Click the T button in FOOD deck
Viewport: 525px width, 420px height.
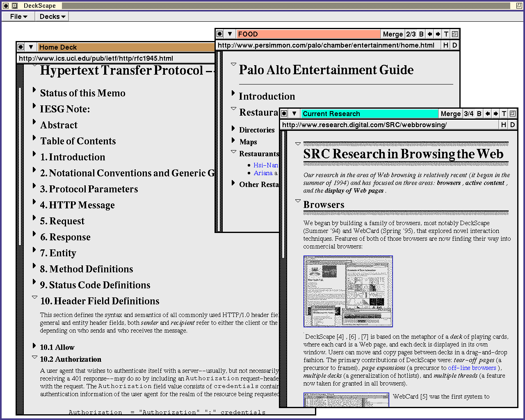pos(446,34)
